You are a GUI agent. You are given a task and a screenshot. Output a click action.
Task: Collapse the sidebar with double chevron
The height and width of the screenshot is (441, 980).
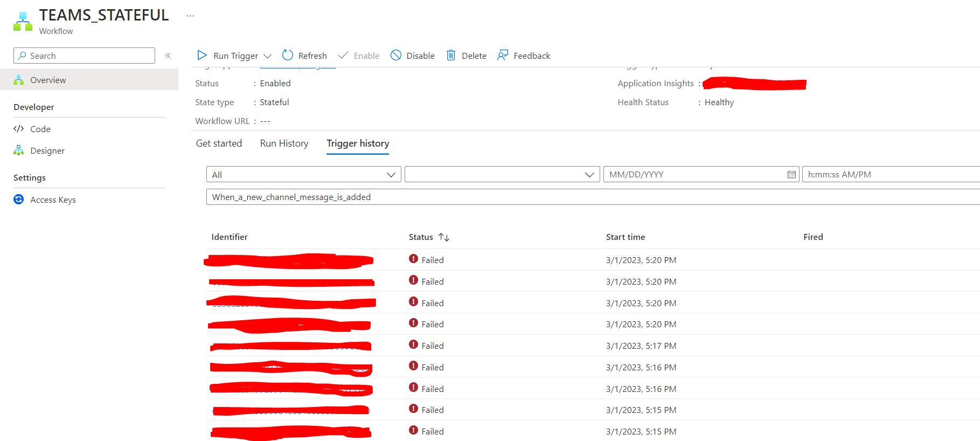[168, 56]
